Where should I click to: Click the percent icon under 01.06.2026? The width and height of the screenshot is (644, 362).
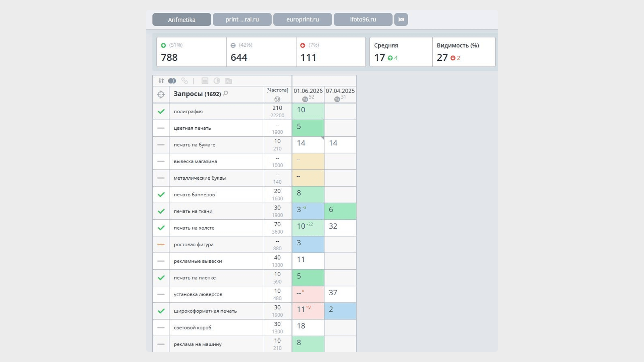(x=305, y=99)
